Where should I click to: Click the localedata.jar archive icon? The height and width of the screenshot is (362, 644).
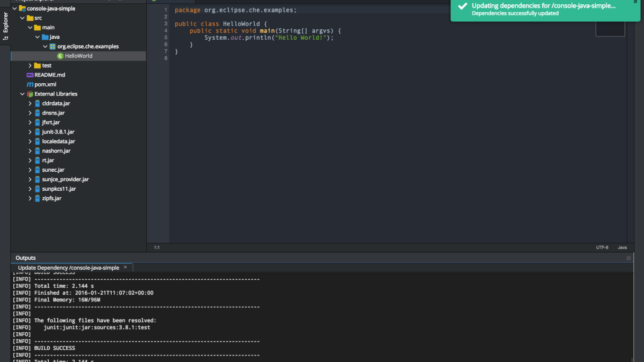pyautogui.click(x=37, y=141)
